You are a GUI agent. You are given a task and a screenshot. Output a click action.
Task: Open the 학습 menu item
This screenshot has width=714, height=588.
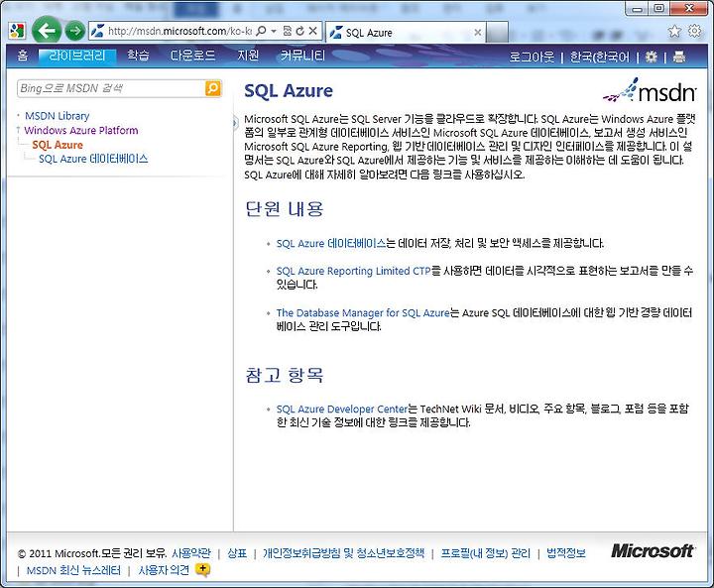coord(138,56)
